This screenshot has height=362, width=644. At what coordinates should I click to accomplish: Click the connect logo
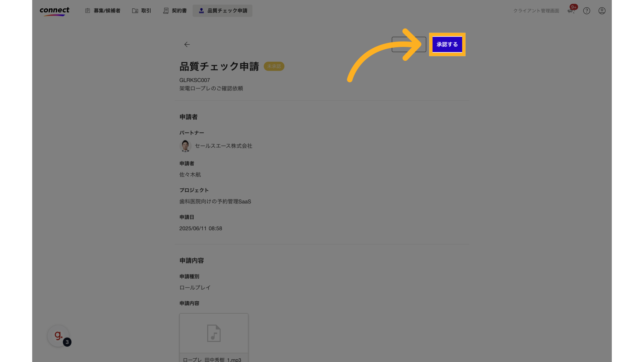(x=54, y=11)
